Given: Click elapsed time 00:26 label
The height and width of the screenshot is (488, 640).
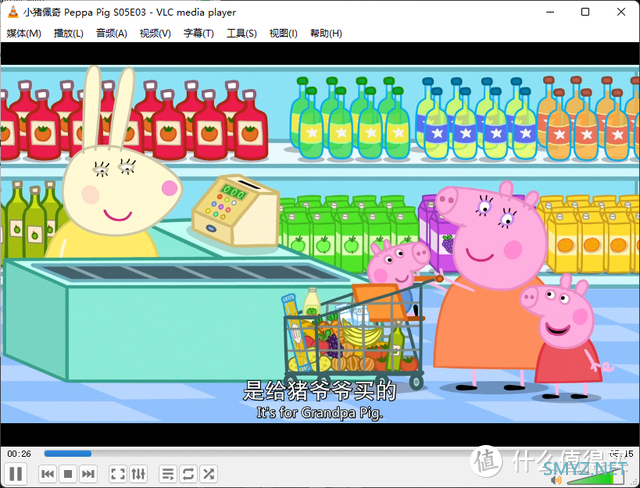Looking at the screenshot, I should click(19, 454).
